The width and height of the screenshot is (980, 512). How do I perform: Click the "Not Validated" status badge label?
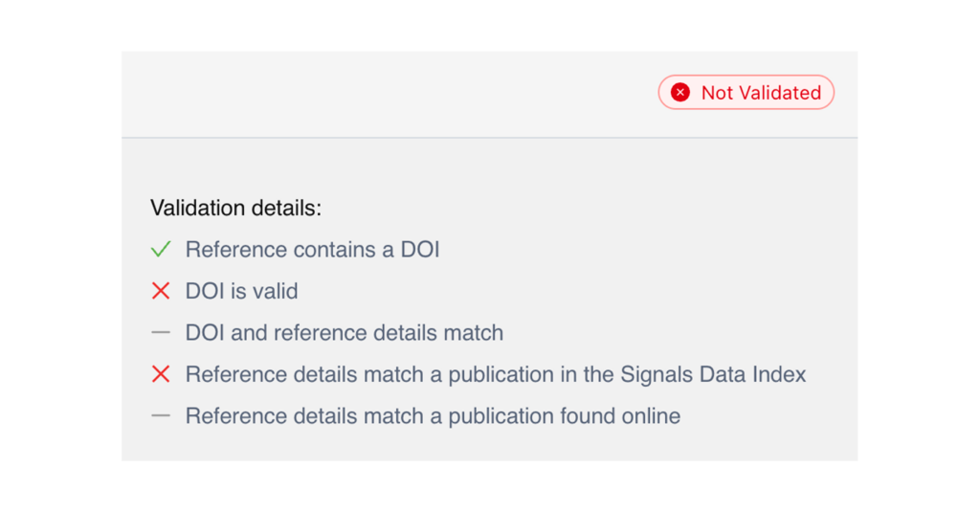click(x=760, y=93)
